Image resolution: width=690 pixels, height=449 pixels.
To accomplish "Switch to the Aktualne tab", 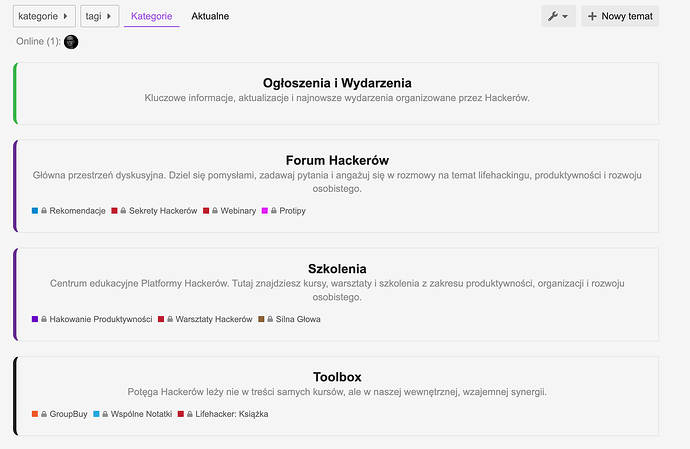I will [x=210, y=16].
